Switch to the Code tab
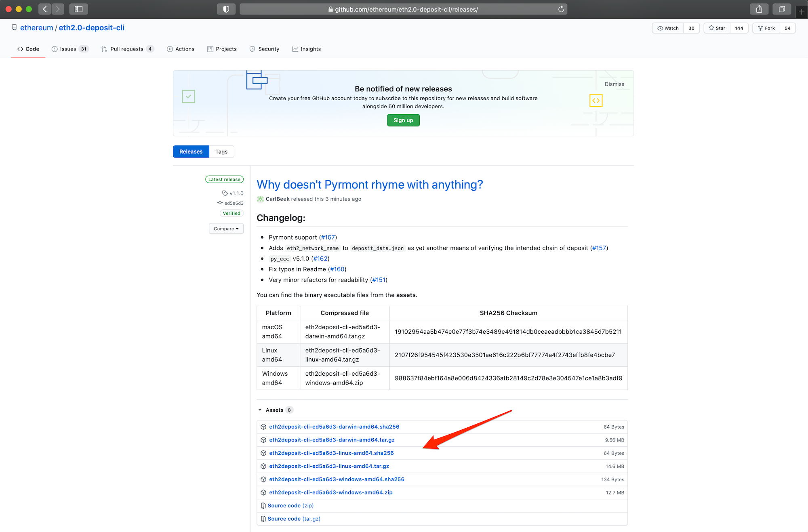 pyautogui.click(x=28, y=49)
